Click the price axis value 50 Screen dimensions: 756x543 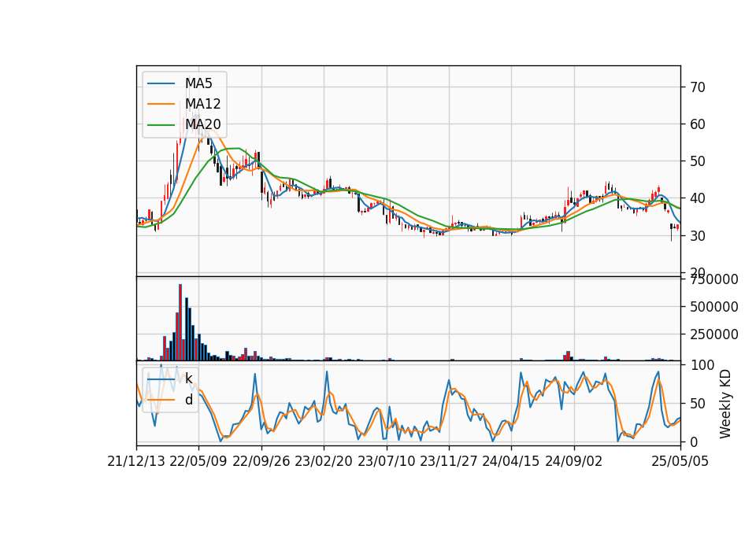click(697, 161)
